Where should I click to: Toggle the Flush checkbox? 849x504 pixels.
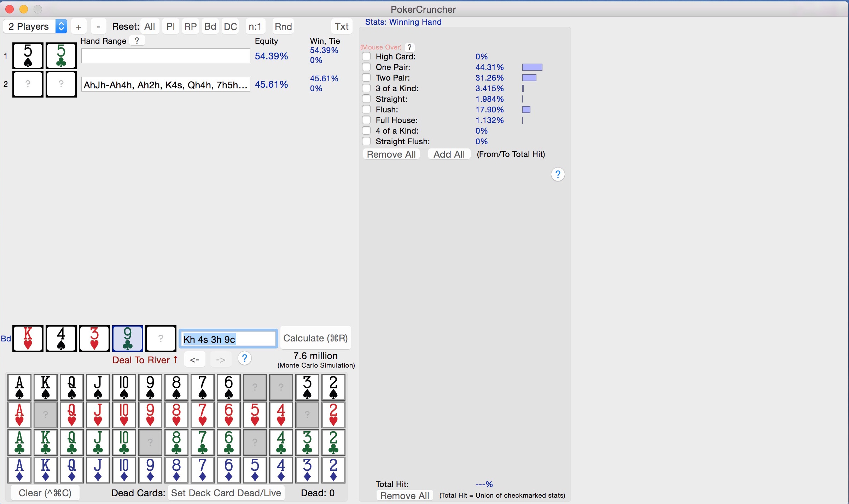367,110
